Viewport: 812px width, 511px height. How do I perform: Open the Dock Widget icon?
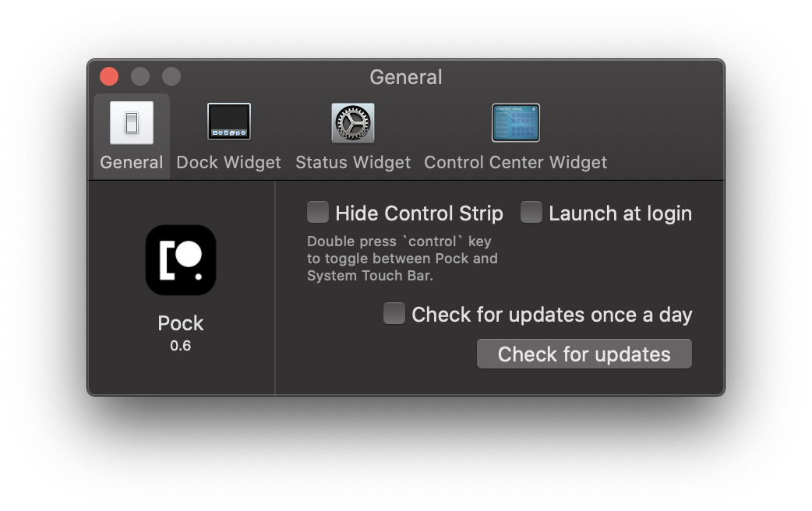click(229, 122)
